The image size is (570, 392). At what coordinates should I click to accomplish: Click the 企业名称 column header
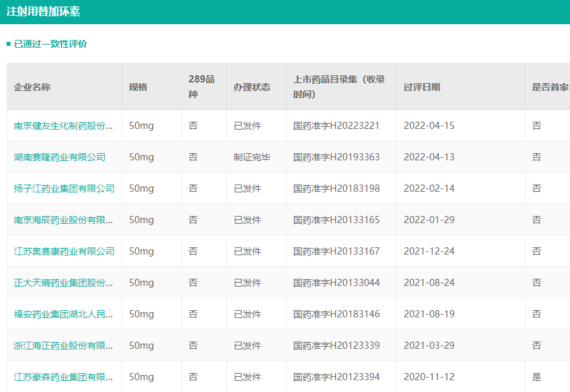click(32, 87)
